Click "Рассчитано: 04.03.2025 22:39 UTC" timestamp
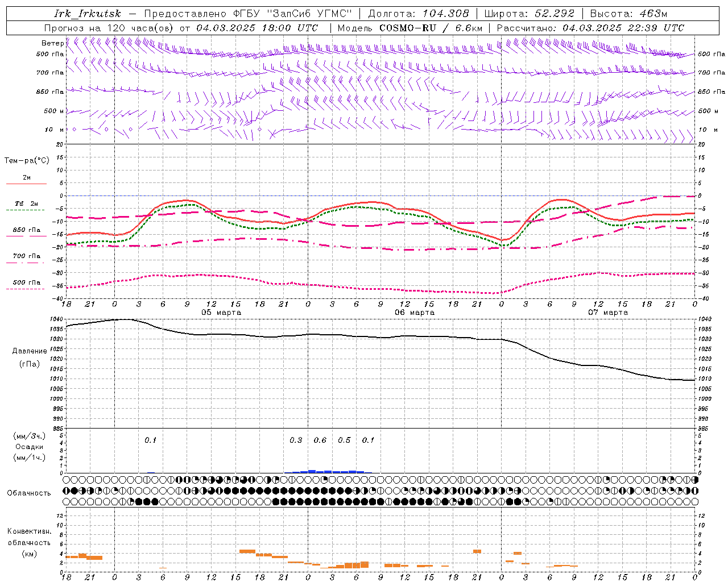 click(x=590, y=28)
